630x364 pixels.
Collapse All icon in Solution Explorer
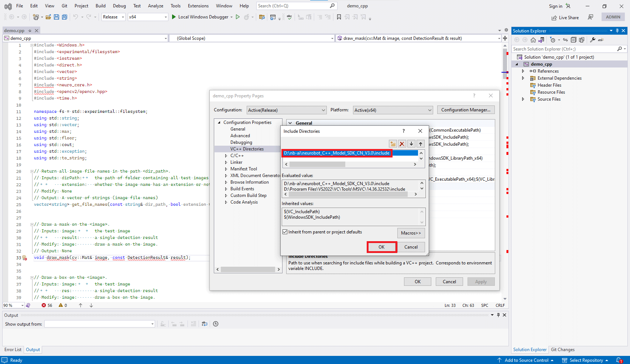pos(573,40)
